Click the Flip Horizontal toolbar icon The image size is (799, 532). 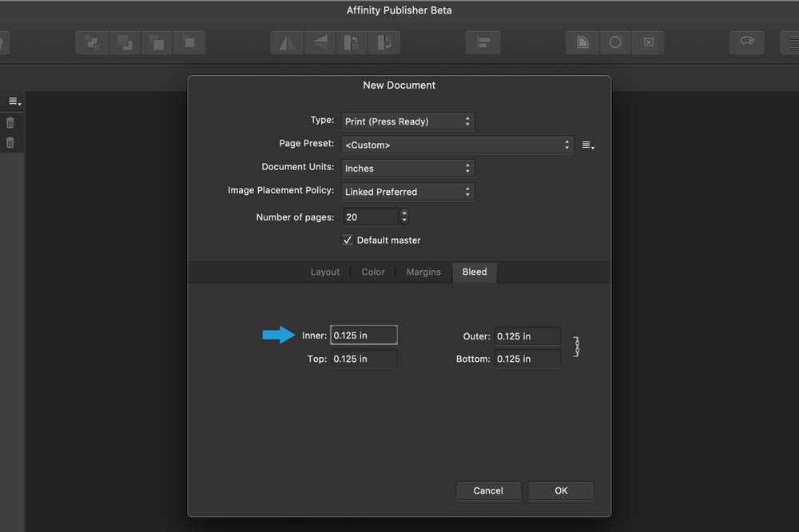pyautogui.click(x=288, y=43)
